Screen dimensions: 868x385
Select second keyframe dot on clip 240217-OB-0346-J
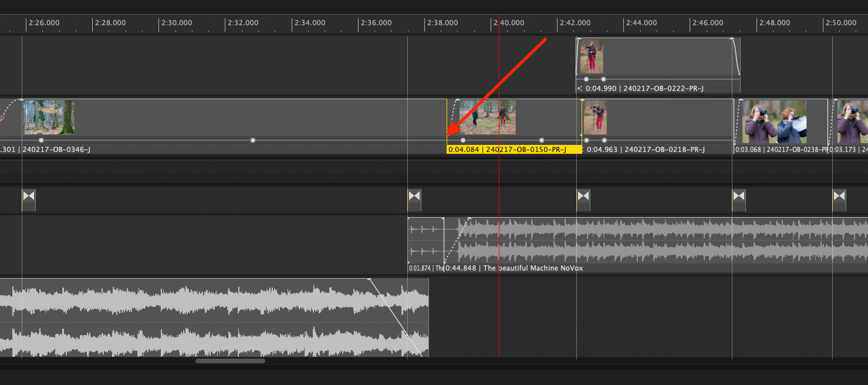(253, 140)
